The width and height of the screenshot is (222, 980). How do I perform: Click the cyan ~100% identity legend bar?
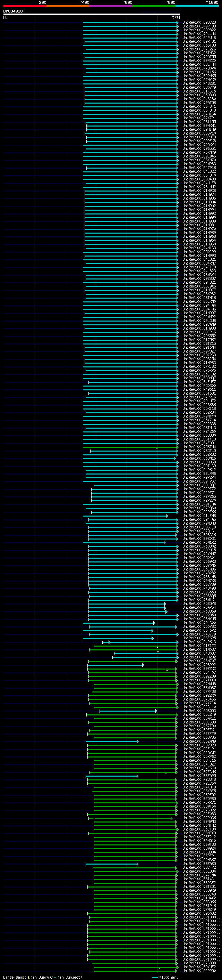click(197, 6)
